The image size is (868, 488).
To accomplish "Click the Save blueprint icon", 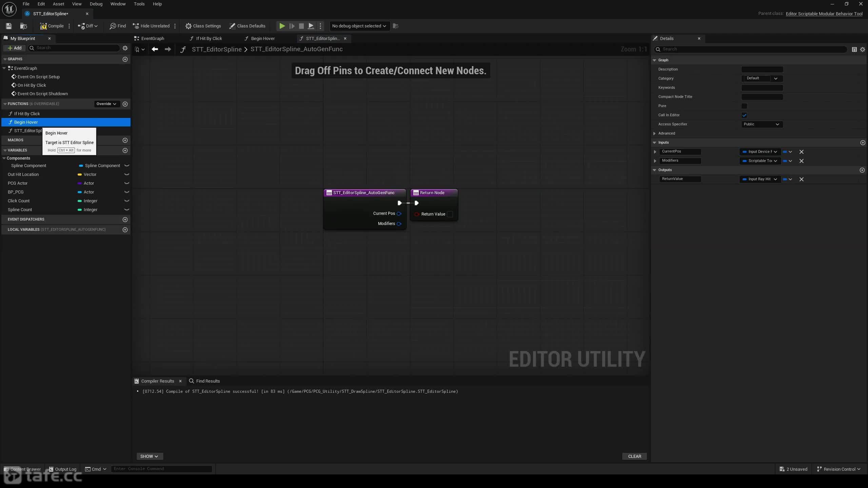I will click(9, 26).
